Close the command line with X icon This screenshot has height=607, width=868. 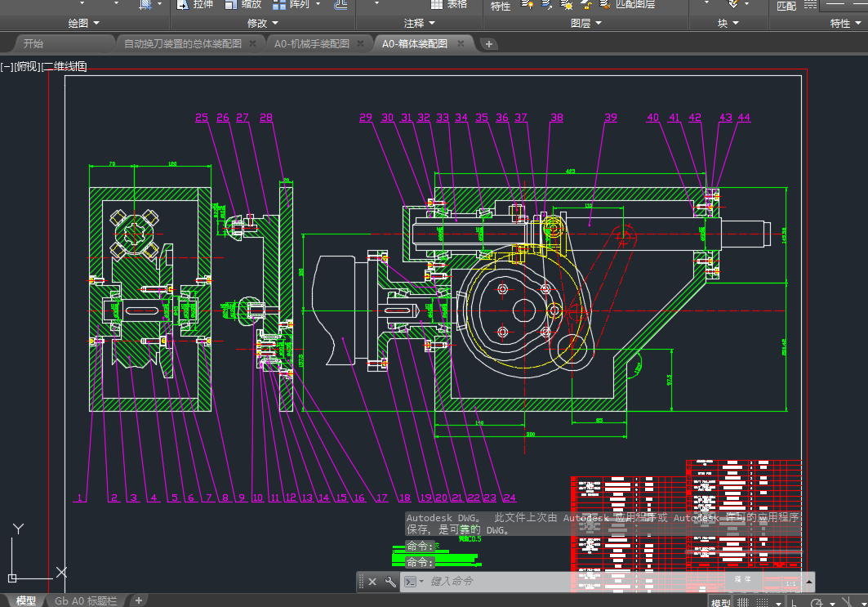[372, 582]
